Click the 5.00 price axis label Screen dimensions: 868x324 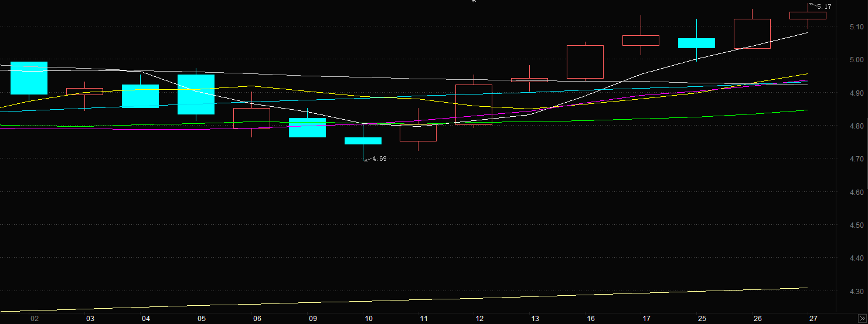pyautogui.click(x=856, y=60)
